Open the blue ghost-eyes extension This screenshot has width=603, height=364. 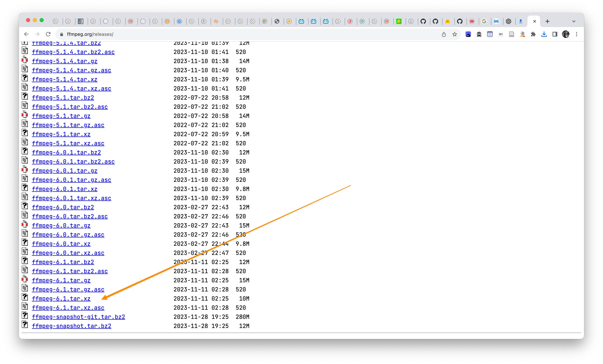click(x=468, y=34)
